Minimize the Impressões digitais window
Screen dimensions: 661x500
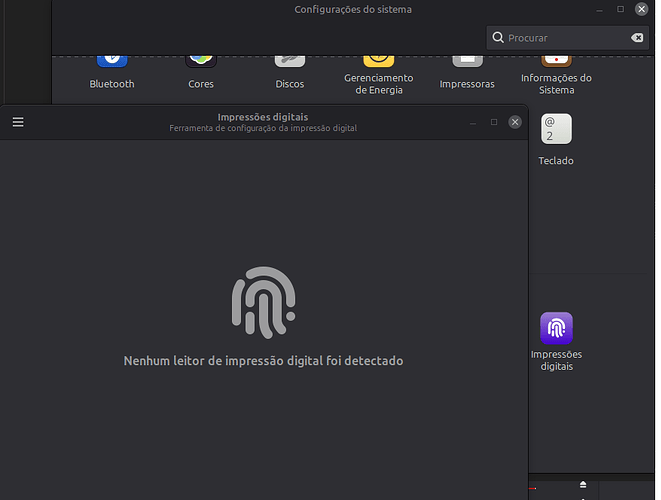[x=473, y=124]
